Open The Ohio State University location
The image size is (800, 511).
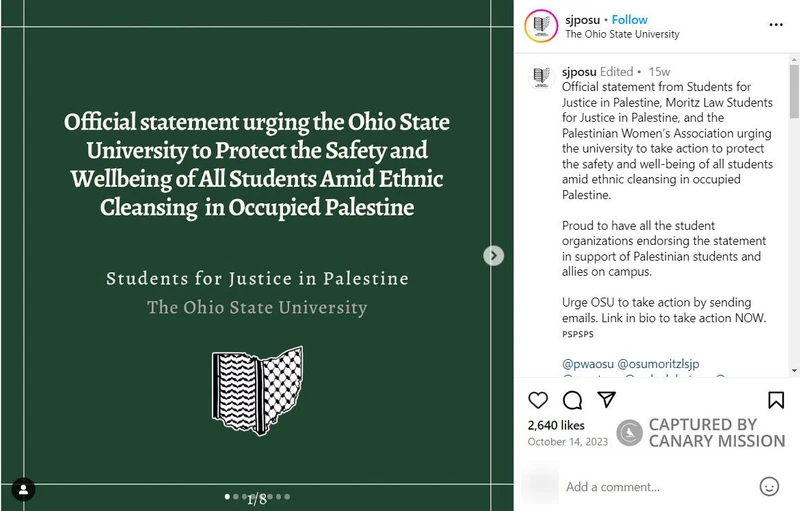tap(622, 34)
